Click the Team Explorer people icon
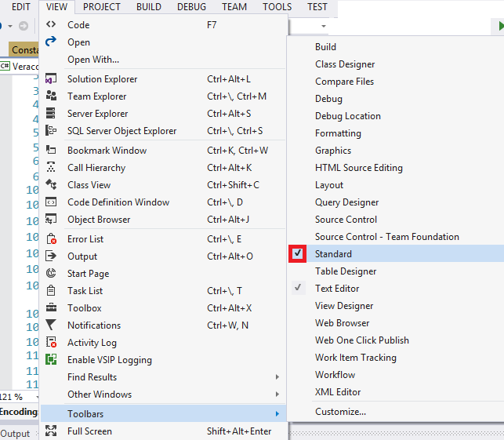 pyautogui.click(x=51, y=96)
